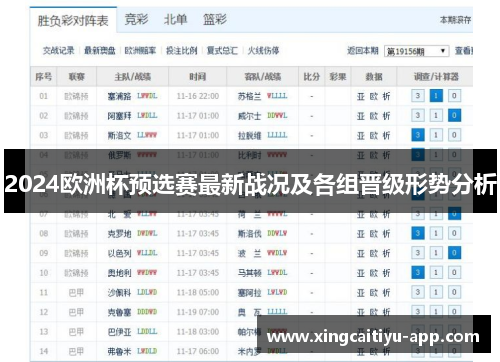This screenshot has width=500, height=362.
Task: Open the 复式总汇 link
Action: (222, 51)
